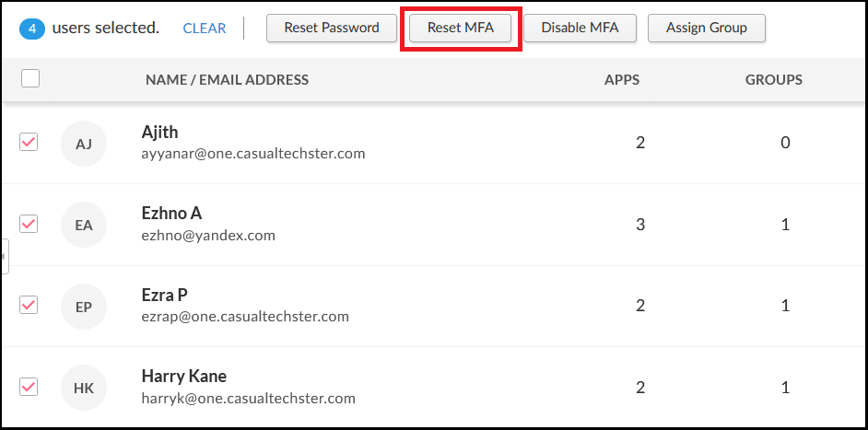
Task: Click the EP avatar icon for Ezra P
Action: (84, 307)
